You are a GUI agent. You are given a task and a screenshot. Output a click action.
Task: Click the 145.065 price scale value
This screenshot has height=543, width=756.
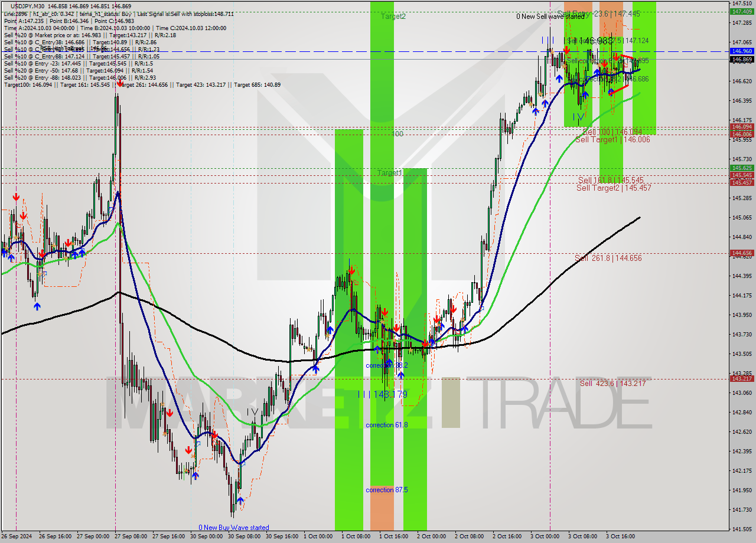pyautogui.click(x=742, y=218)
